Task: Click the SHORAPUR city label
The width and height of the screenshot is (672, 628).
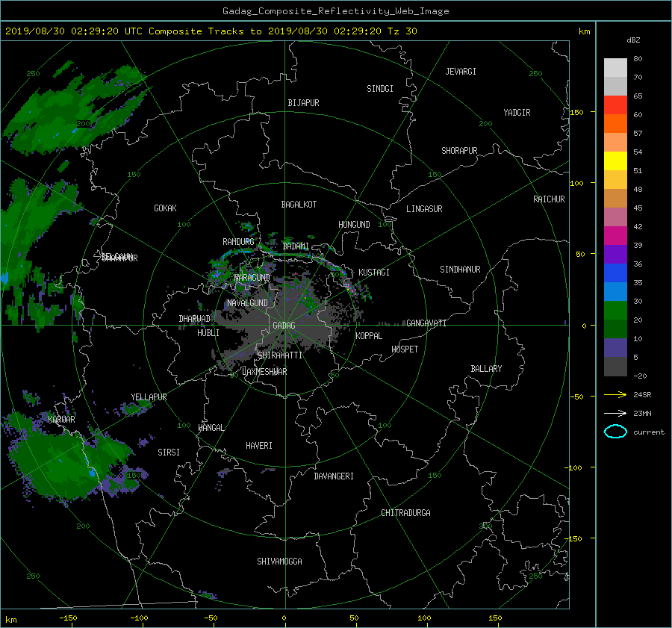Action: pos(459,151)
